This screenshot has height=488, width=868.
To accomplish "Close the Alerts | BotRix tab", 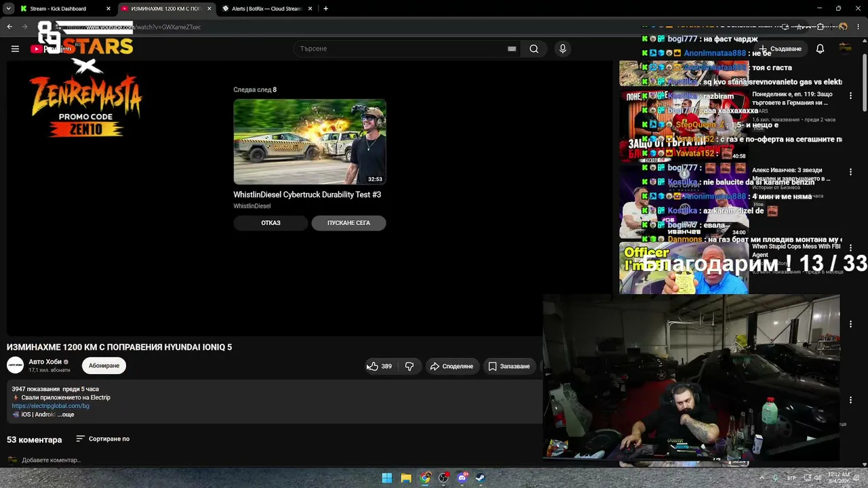I will [x=311, y=9].
